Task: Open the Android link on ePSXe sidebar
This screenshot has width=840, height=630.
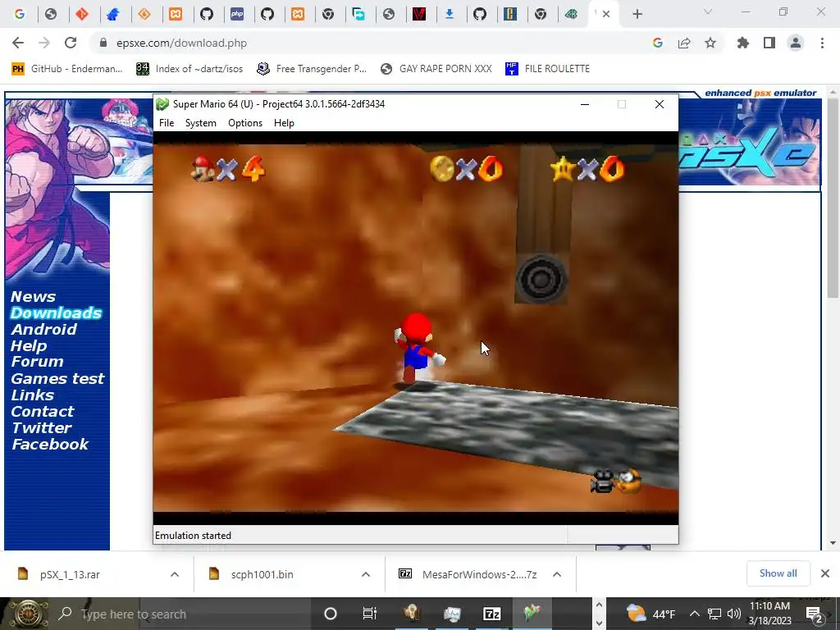Action: point(44,330)
